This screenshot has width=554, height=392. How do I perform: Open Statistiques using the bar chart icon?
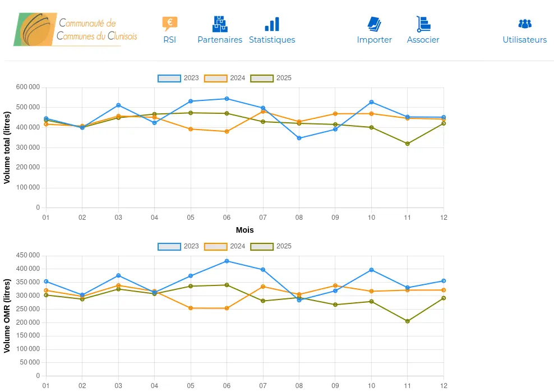[272, 23]
